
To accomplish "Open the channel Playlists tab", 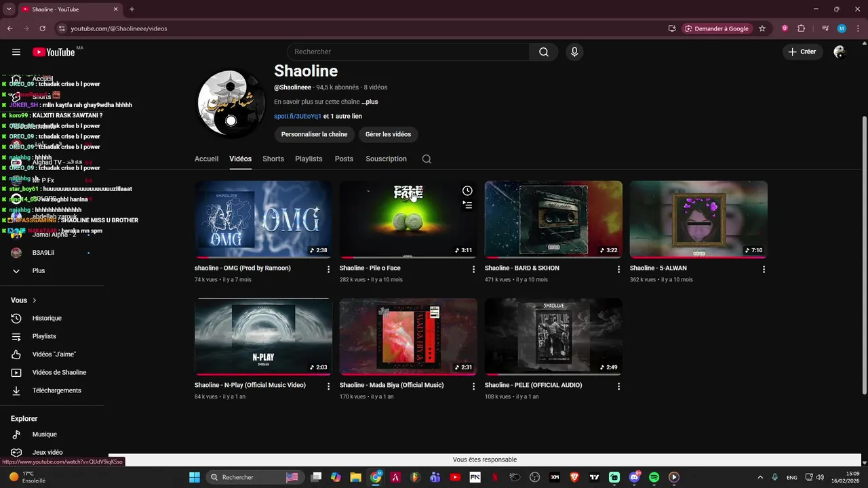I will coord(309,159).
